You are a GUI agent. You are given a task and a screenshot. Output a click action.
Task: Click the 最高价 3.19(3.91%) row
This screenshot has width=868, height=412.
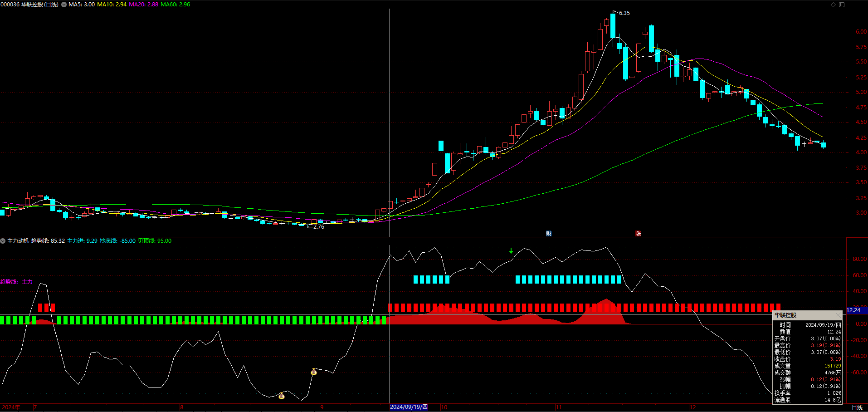(x=807, y=345)
